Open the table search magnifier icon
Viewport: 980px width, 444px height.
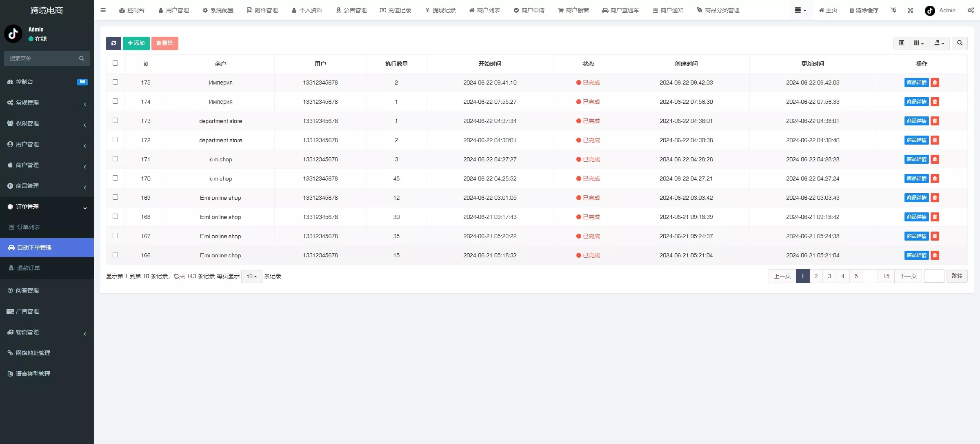tap(960, 43)
